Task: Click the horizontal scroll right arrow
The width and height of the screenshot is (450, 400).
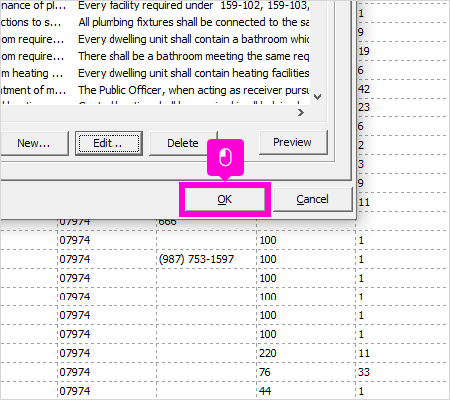Action: coord(301,113)
